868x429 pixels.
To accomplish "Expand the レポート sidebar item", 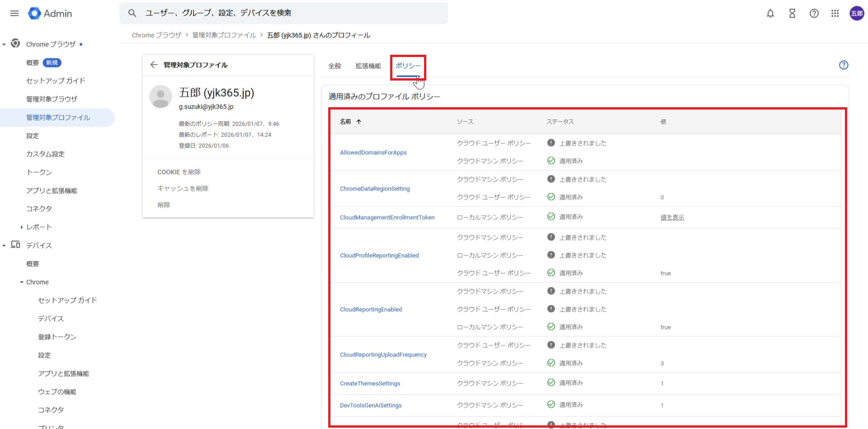I will (x=21, y=227).
